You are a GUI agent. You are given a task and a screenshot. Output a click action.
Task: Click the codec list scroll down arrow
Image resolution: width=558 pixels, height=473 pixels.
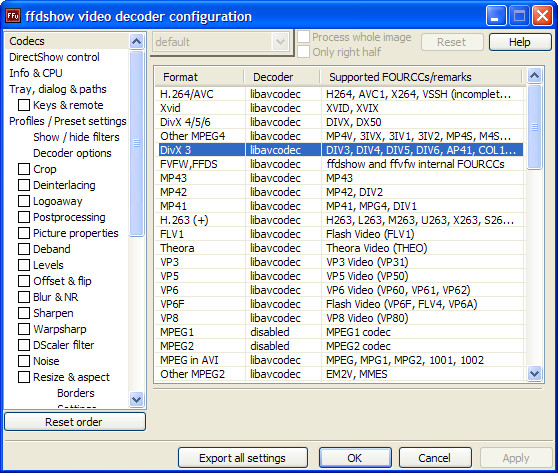click(x=535, y=374)
